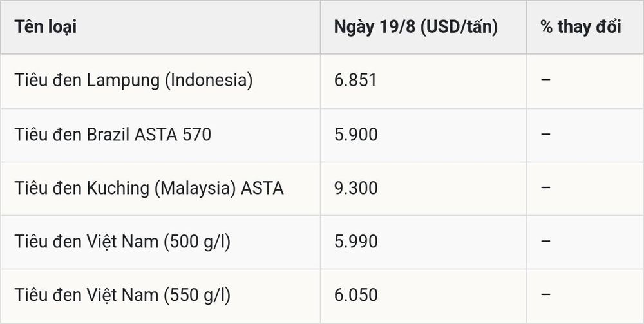Click the 5.990 price value

pos(355,242)
